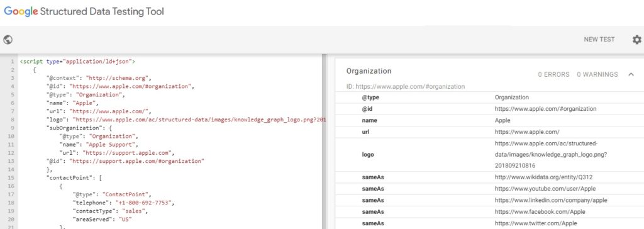Click line number 15 in the gutter
The width and height of the screenshot is (644, 229).
(x=11, y=177)
